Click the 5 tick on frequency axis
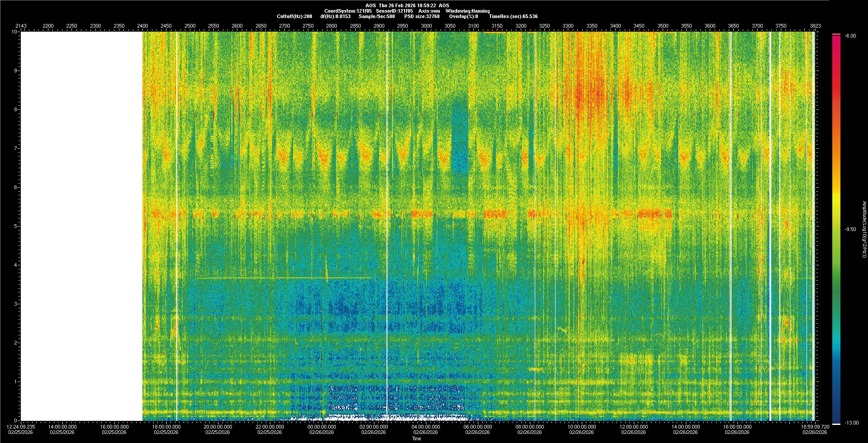Screen dimensions: 868x443 [x=15, y=226]
